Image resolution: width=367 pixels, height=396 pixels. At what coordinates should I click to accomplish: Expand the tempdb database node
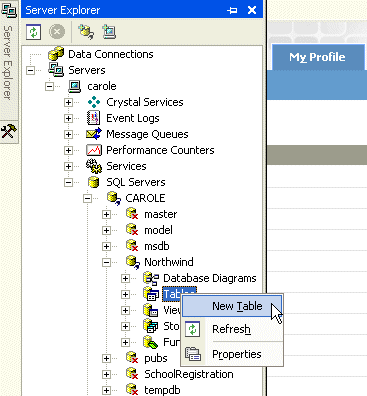coord(106,390)
